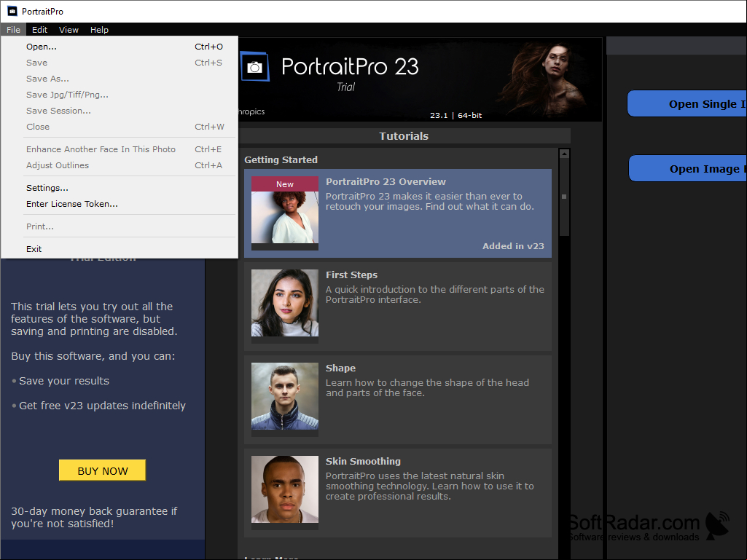
Task: Click the '23.1 | 64-bit' version text
Action: click(456, 115)
